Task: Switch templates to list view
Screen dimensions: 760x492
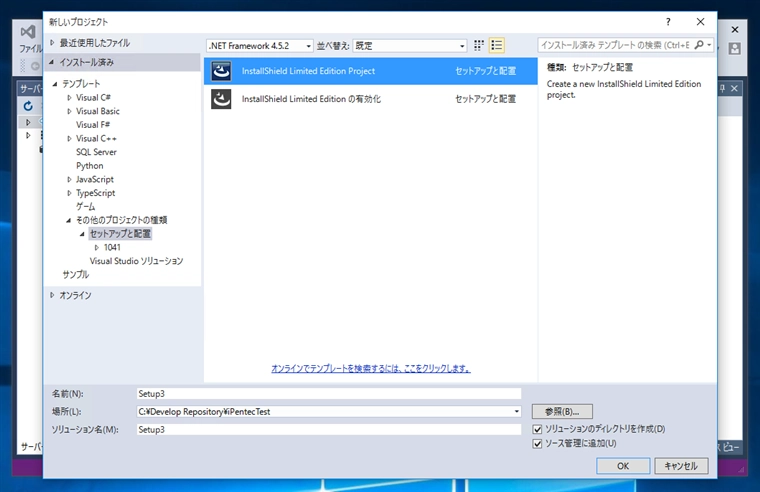Action: (x=497, y=46)
